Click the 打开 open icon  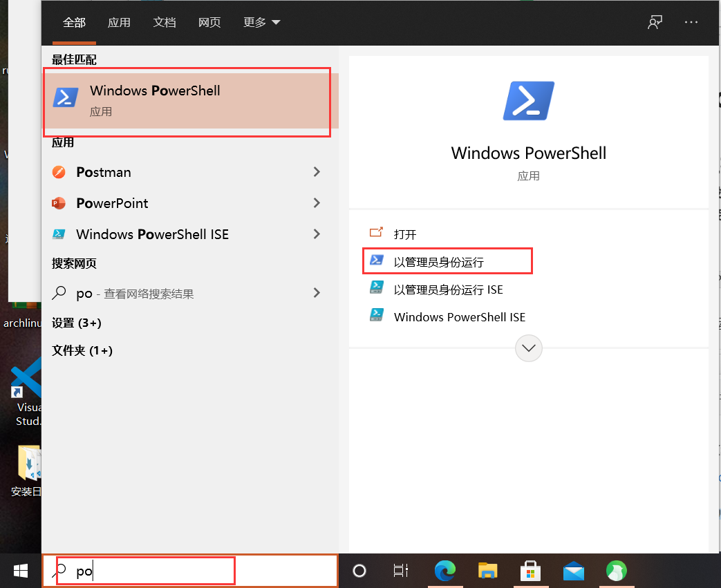point(376,233)
